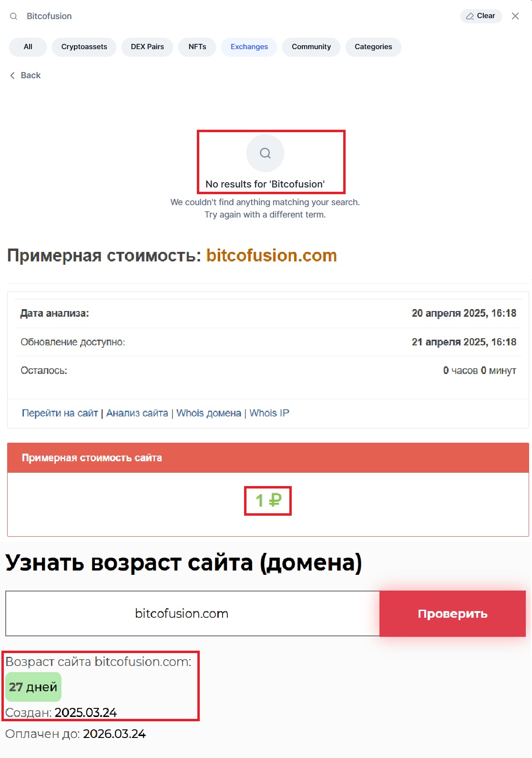Image resolution: width=532 pixels, height=758 pixels.
Task: Open the NFTs filter tab
Action: pyautogui.click(x=197, y=47)
